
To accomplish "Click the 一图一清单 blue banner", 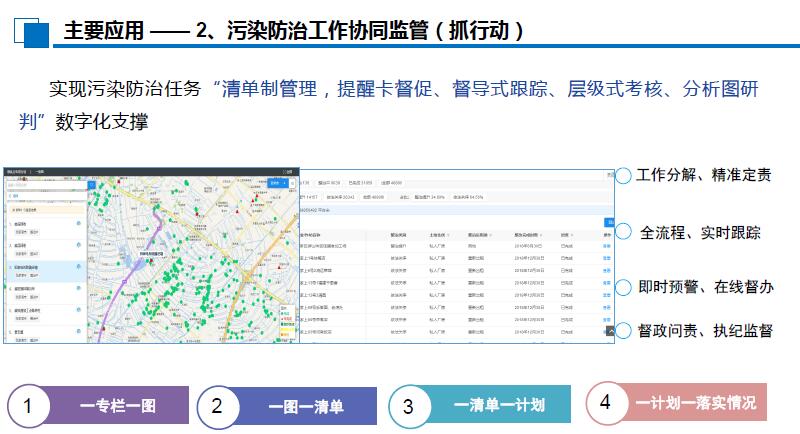I will coord(306,406).
